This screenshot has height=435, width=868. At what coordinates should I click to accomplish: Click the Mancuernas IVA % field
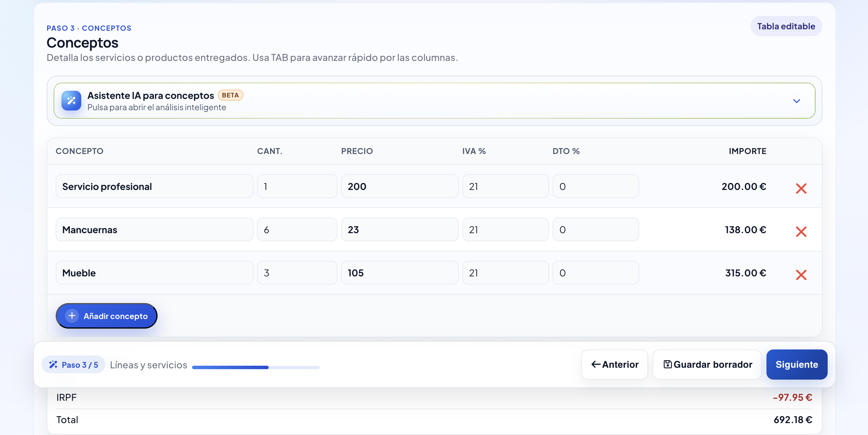coord(505,229)
